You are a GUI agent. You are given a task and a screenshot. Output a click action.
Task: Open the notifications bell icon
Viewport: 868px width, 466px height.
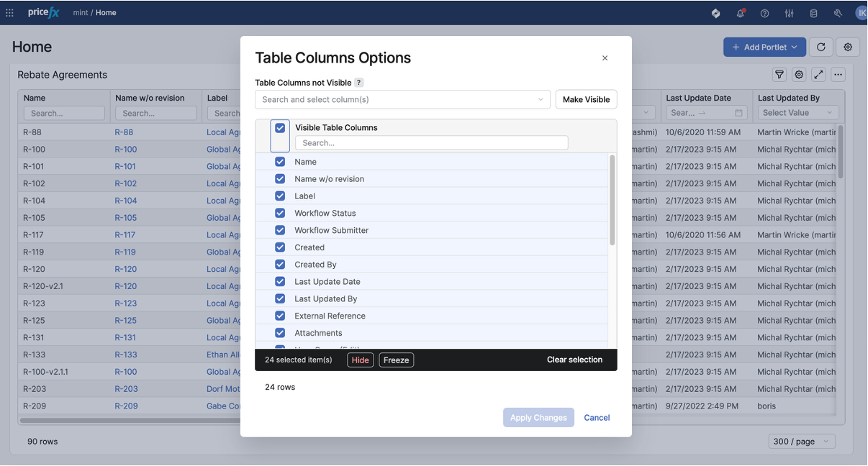pos(740,13)
